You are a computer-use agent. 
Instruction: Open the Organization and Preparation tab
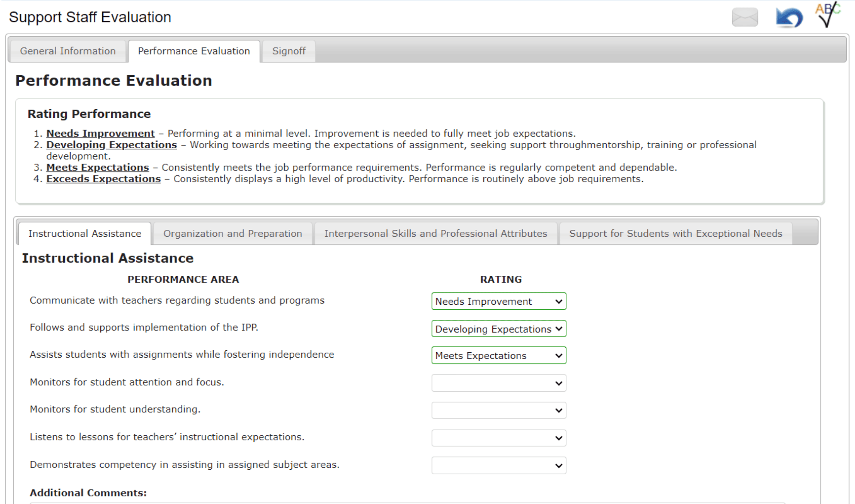coord(233,234)
